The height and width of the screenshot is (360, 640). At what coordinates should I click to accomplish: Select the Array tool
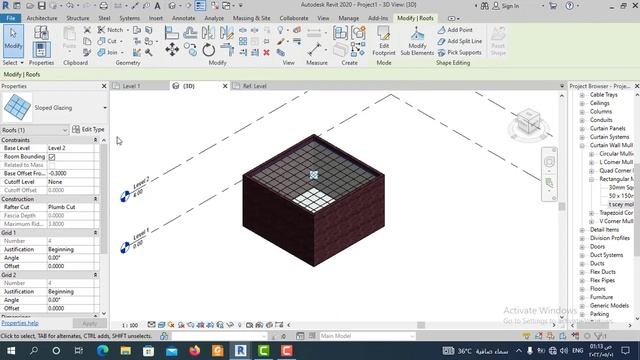[x=243, y=41]
